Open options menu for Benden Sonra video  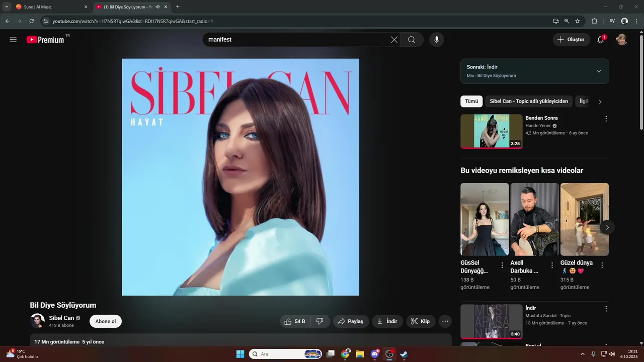(x=606, y=119)
